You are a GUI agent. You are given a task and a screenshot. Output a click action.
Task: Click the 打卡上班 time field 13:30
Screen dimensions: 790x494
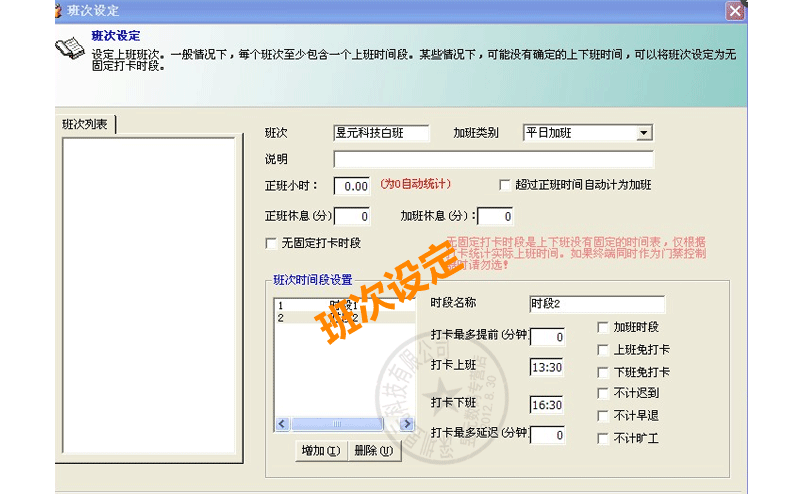(x=547, y=367)
